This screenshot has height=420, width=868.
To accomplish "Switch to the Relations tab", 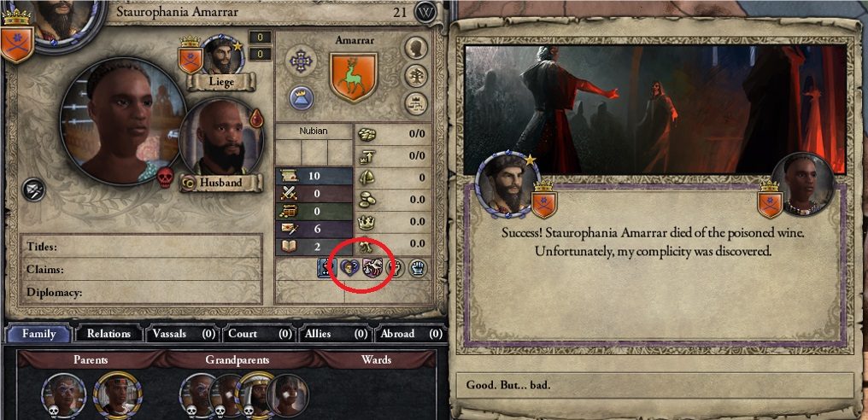I will coord(108,334).
